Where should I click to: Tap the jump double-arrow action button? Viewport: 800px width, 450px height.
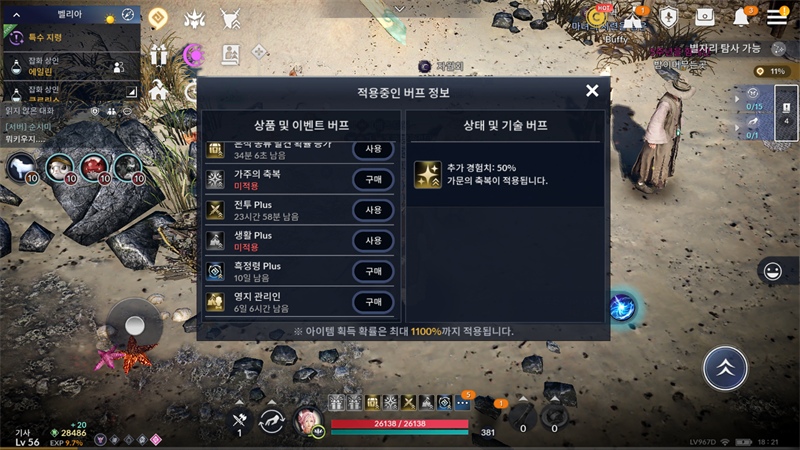point(725,368)
